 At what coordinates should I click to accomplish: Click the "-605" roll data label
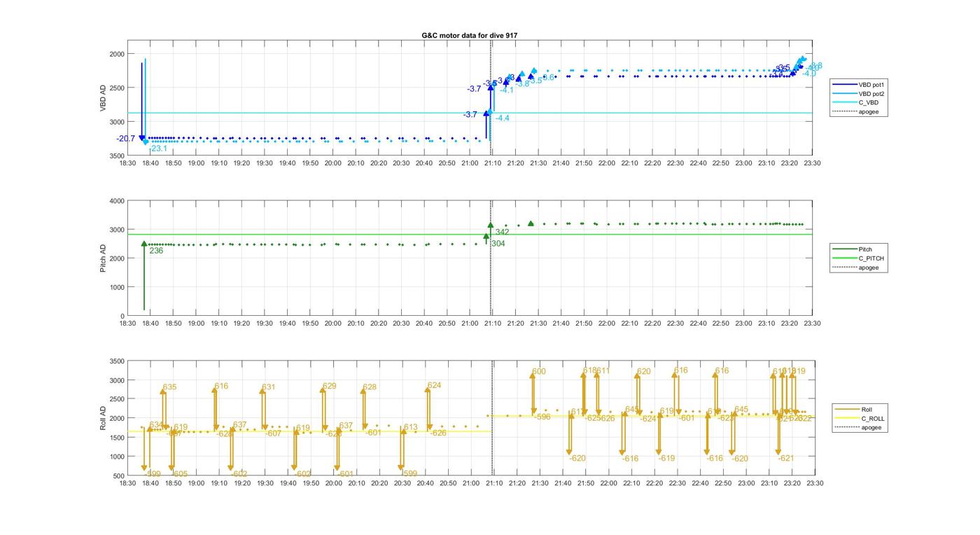click(179, 474)
